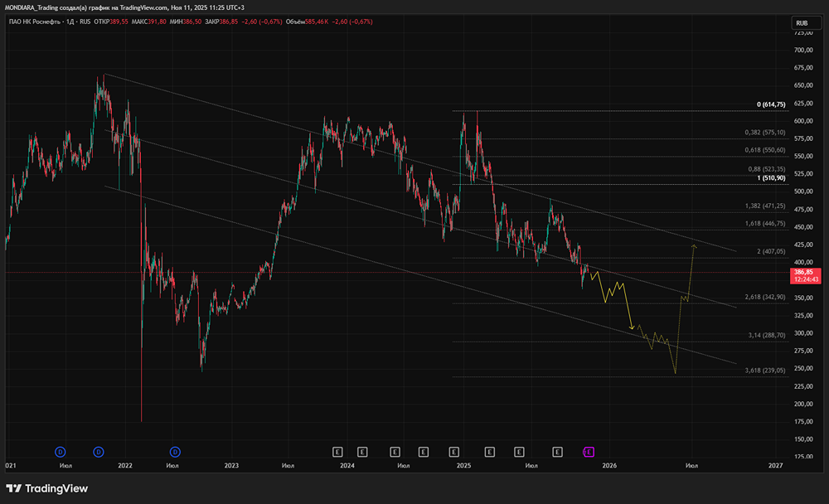Click the 1Д interval in the chart legend
This screenshot has width=829, height=504.
click(x=73, y=21)
